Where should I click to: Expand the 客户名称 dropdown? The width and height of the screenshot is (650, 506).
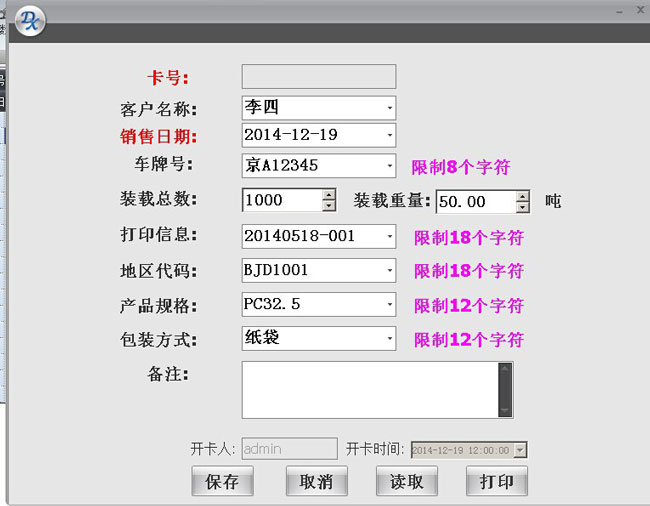[x=389, y=108]
